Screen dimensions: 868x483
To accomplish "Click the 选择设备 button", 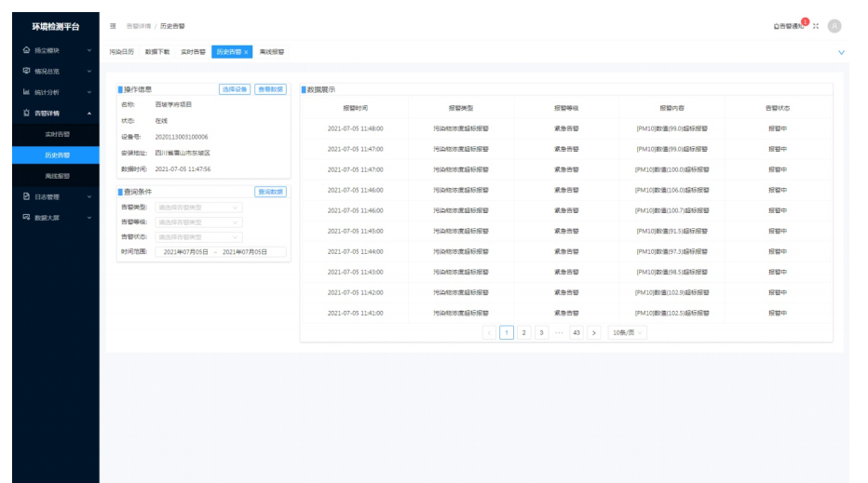I will (235, 89).
